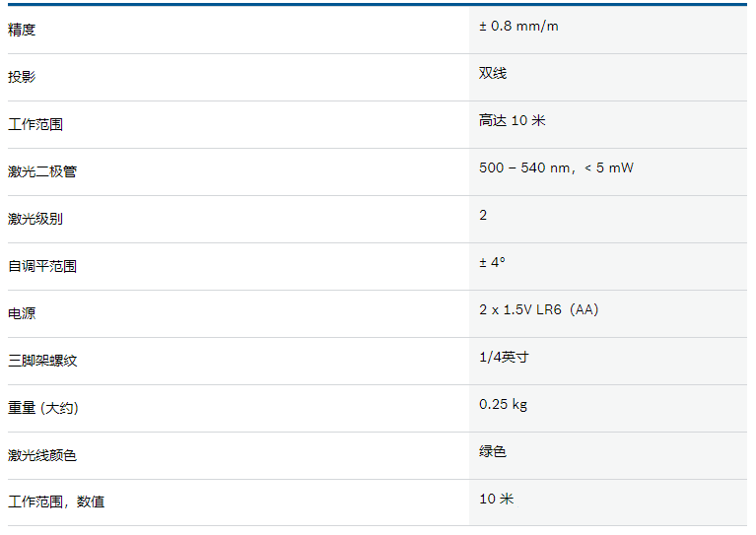Click the 电源 label

click(x=22, y=313)
